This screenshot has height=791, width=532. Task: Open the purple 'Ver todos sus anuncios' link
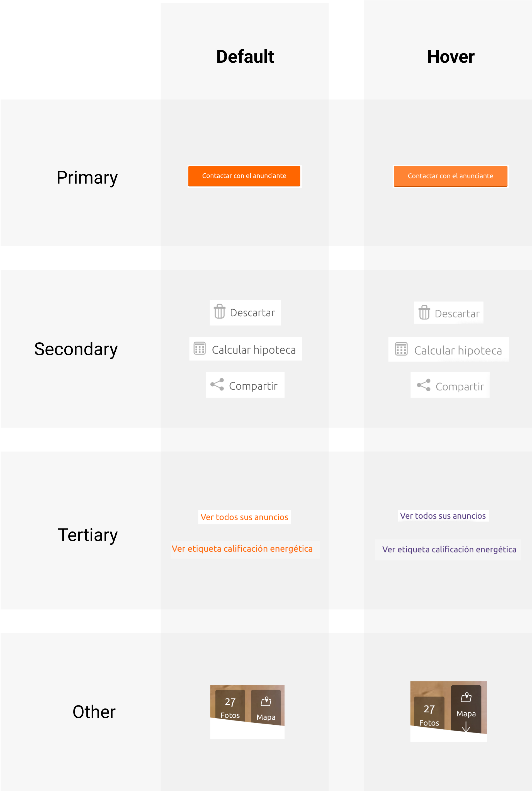443,516
